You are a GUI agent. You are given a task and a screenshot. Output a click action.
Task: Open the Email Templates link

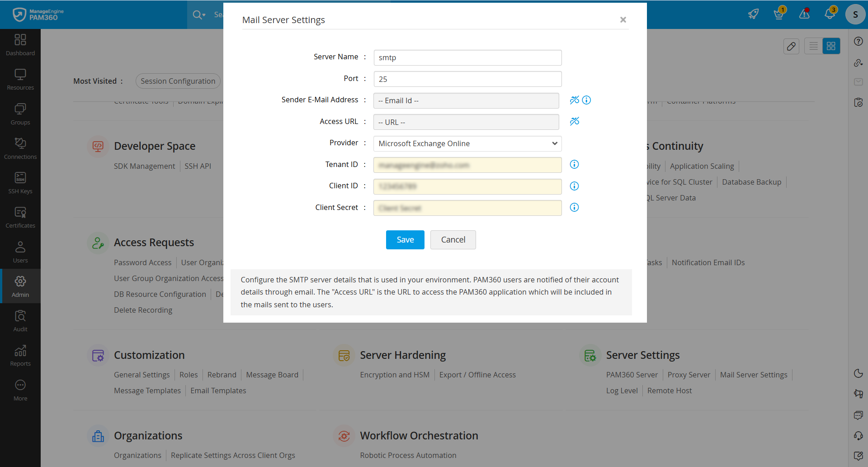coord(218,391)
